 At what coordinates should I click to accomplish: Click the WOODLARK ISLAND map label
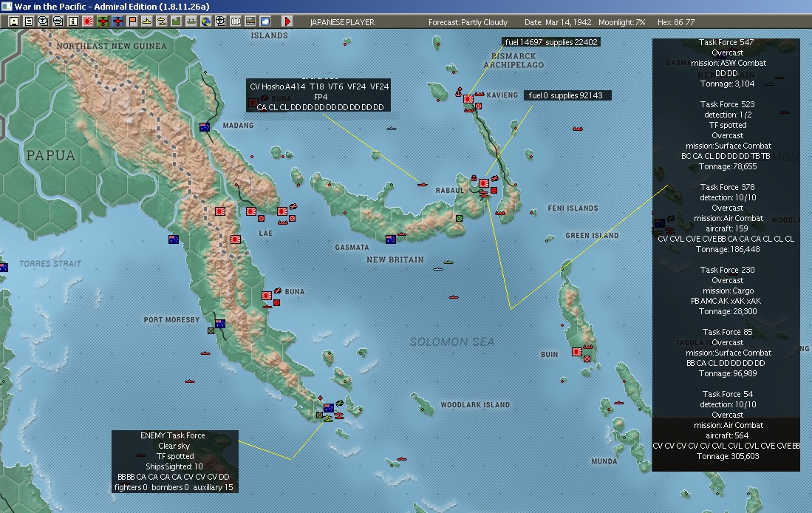(475, 404)
